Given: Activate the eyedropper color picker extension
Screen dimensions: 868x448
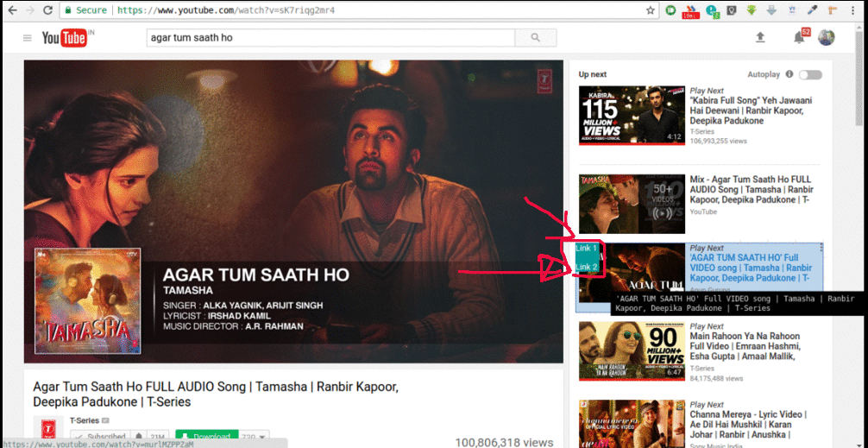Looking at the screenshot, I should point(813,10).
